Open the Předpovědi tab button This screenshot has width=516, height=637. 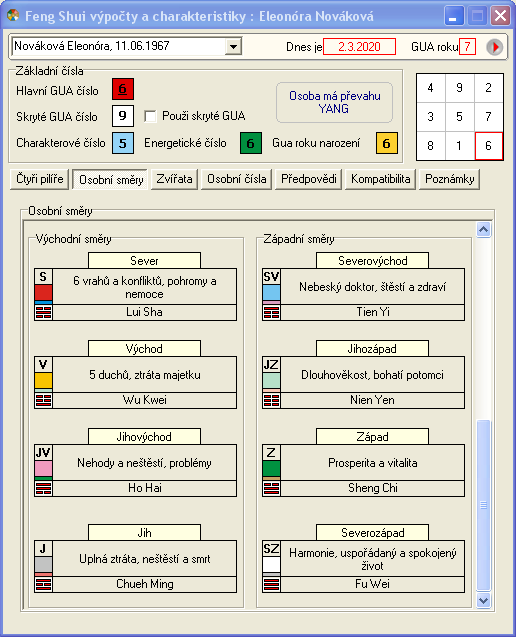pyautogui.click(x=309, y=179)
